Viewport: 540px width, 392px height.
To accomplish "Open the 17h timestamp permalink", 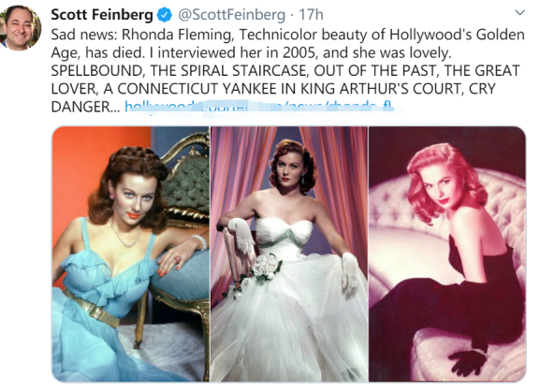I will 311,15.
